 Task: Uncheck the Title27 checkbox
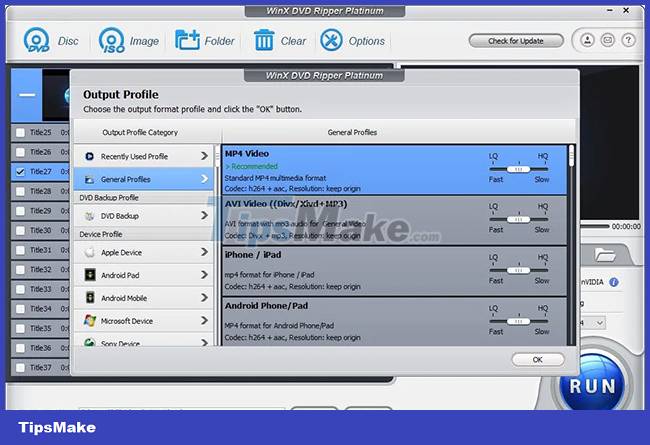pyautogui.click(x=20, y=172)
